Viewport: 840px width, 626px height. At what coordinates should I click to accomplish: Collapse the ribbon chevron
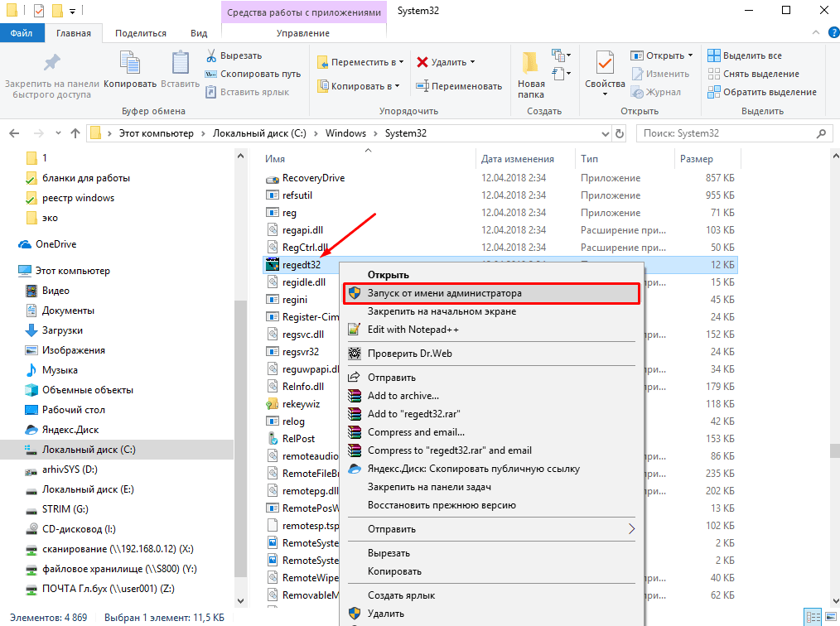pyautogui.click(x=816, y=32)
